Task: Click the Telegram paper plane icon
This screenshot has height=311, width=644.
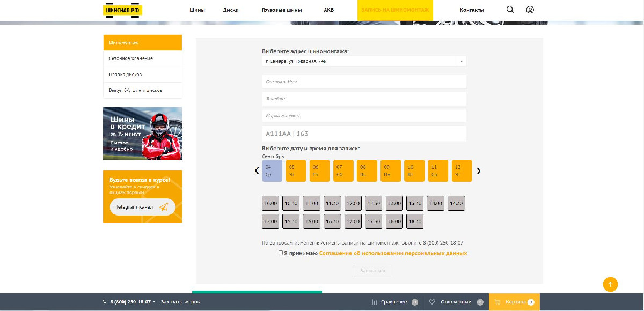Action: pyautogui.click(x=164, y=207)
